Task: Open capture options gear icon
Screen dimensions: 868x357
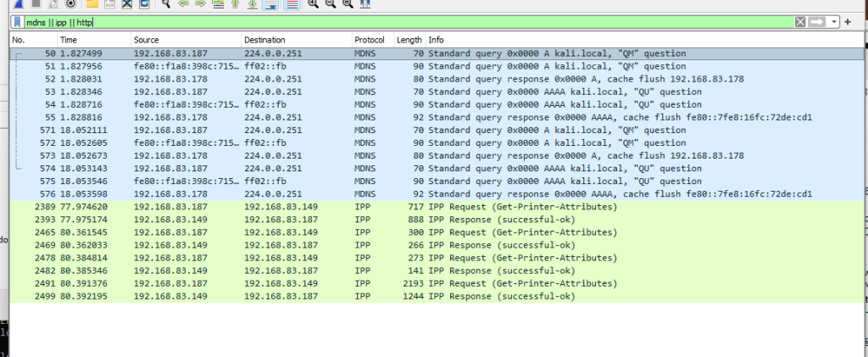Action: coord(70,3)
